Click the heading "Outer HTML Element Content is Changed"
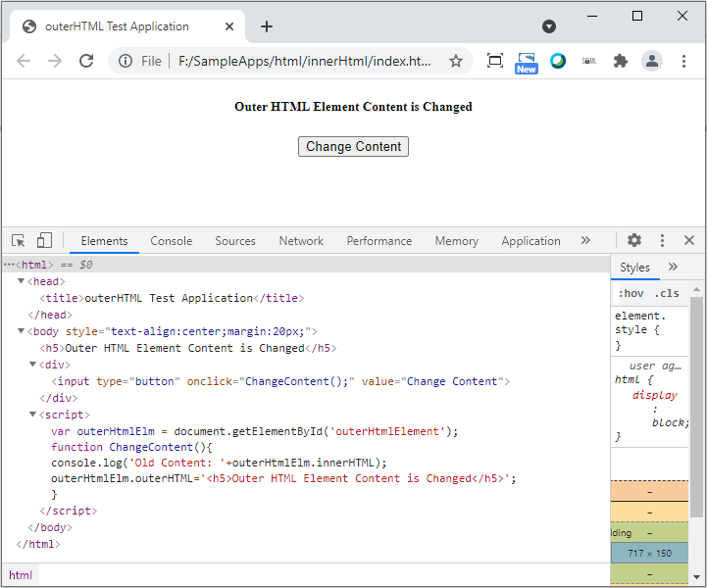Viewport: 707px width, 588px height. tap(353, 107)
